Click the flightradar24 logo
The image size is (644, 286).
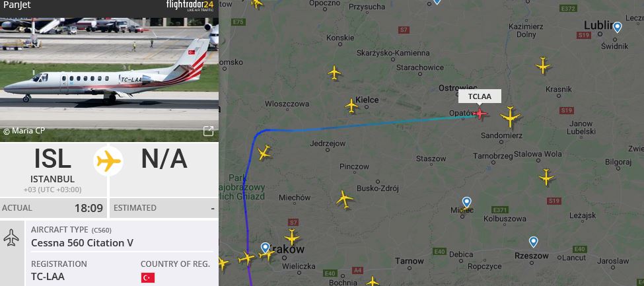(x=190, y=5)
